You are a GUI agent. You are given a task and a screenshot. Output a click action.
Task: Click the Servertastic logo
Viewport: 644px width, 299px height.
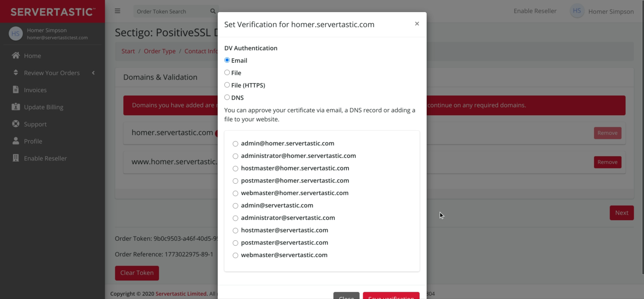pos(52,12)
